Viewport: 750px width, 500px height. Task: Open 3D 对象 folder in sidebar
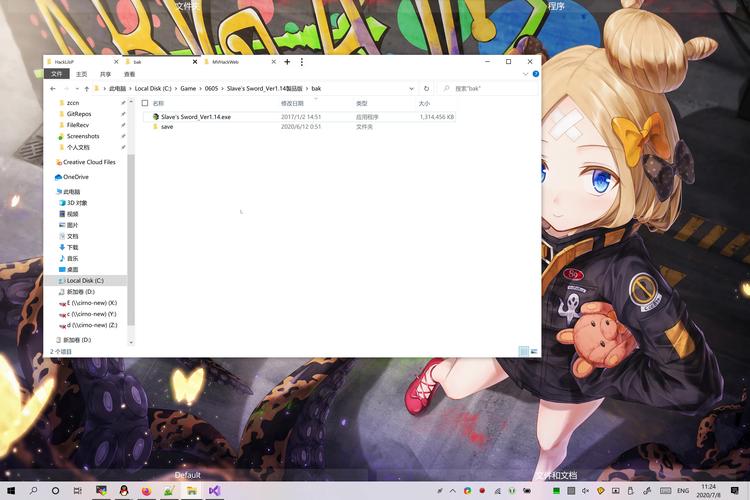coord(73,203)
